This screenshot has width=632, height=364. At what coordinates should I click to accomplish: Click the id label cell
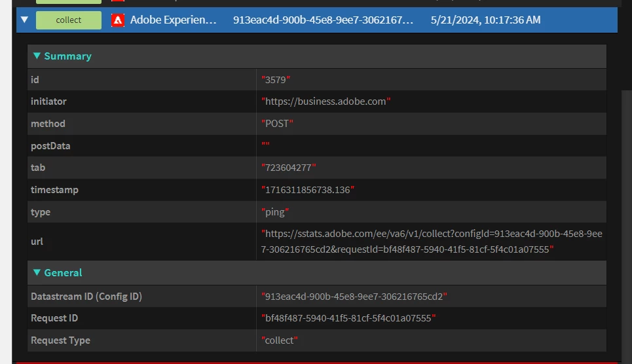142,80
